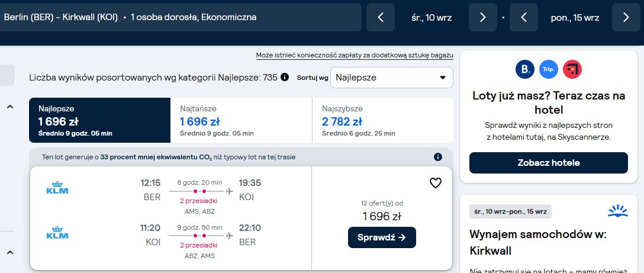Viewport: 644px width, 273px height.
Task: Click KLM logo on outbound flight
Action: pos(57,188)
